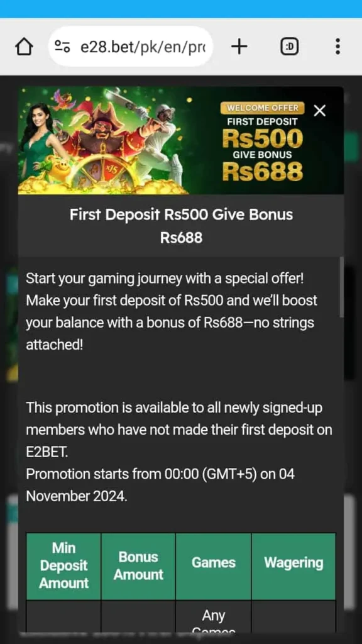Image resolution: width=362 pixels, height=644 pixels.
Task: Open the tab switcher icon
Action: pos(289,47)
